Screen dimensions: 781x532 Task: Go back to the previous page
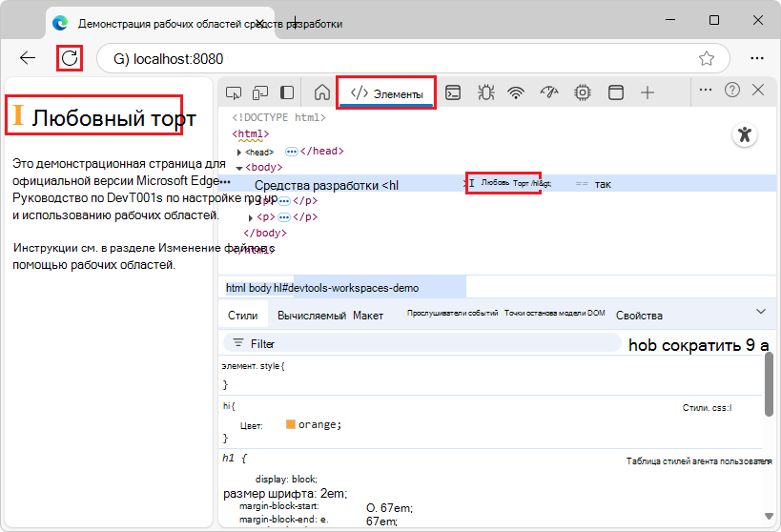28,58
